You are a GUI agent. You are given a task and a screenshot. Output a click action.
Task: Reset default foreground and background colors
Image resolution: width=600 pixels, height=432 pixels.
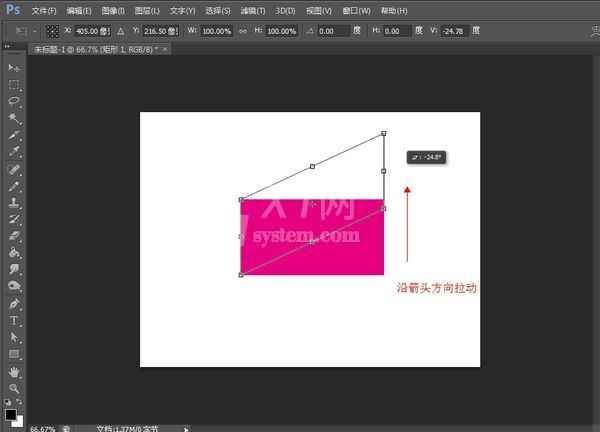(x=8, y=402)
